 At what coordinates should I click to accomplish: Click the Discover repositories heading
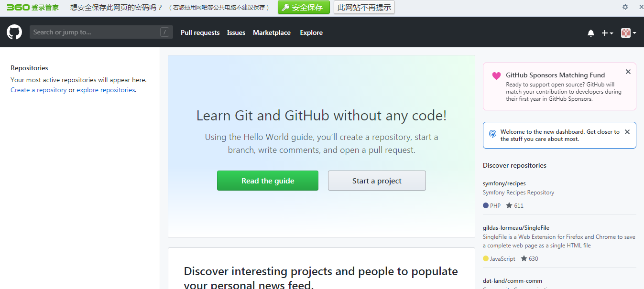pyautogui.click(x=514, y=165)
